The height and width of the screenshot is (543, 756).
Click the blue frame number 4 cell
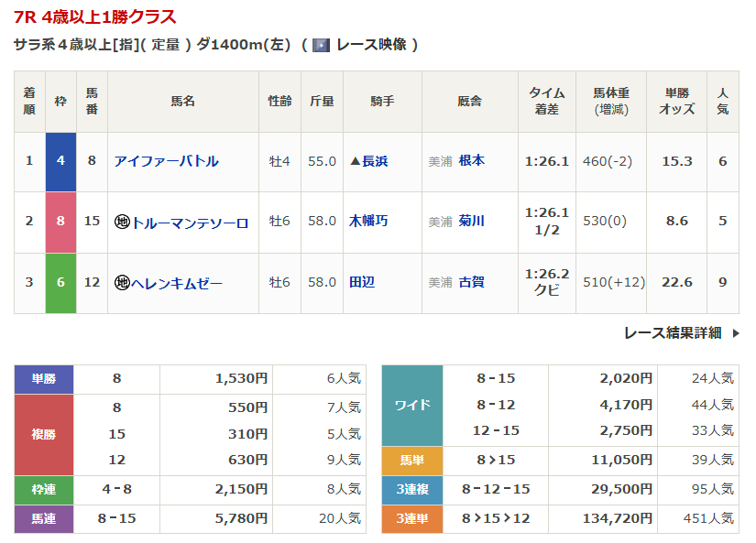[x=60, y=161]
